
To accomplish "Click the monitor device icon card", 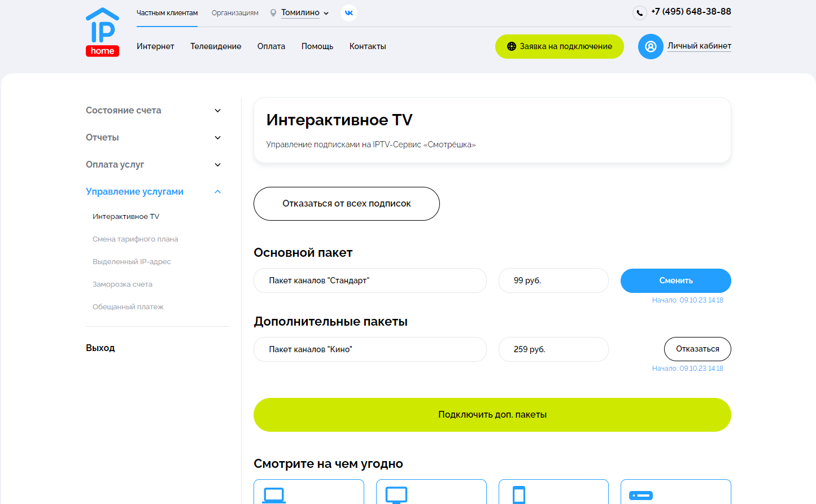I will pos(431,492).
